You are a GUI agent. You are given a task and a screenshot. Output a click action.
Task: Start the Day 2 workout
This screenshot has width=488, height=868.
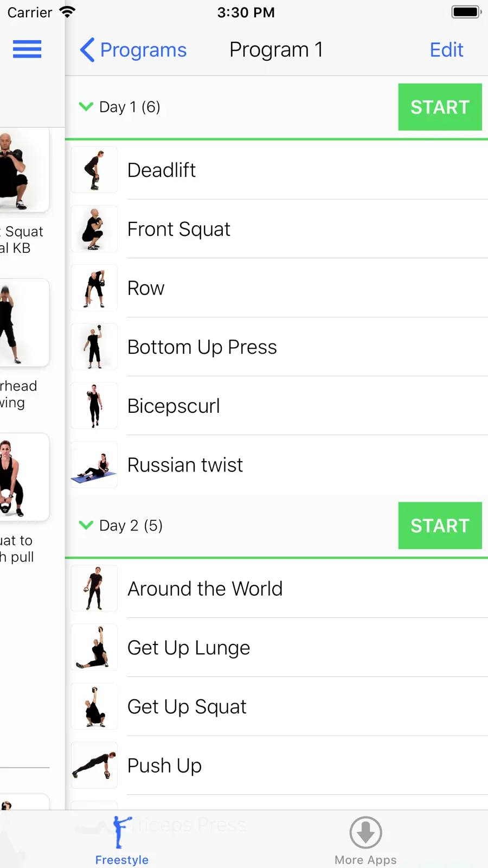click(x=440, y=525)
